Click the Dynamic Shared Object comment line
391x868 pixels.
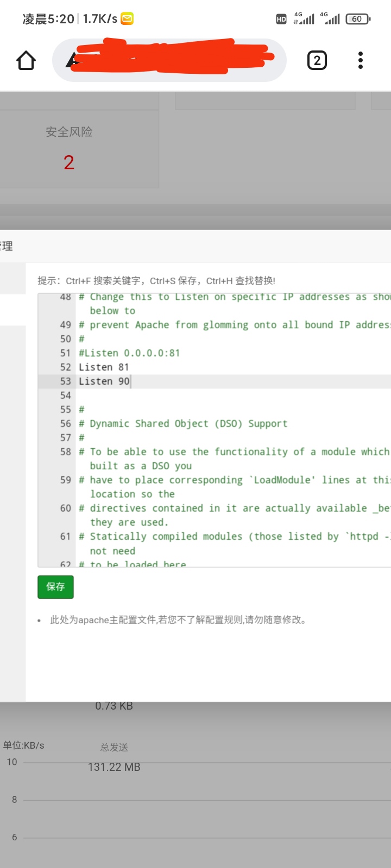[x=183, y=424]
